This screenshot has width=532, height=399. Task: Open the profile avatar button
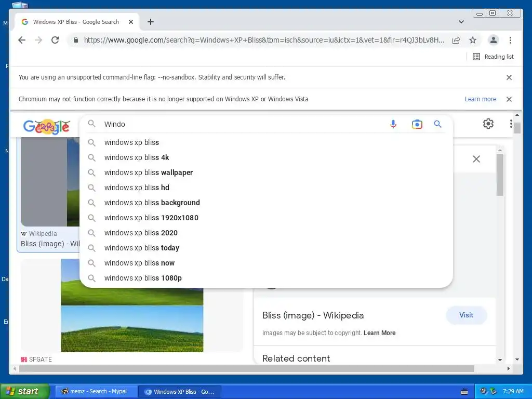point(494,40)
